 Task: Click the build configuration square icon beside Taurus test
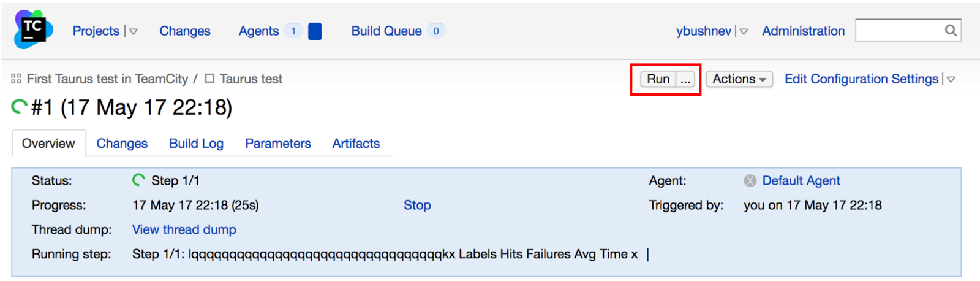(209, 79)
